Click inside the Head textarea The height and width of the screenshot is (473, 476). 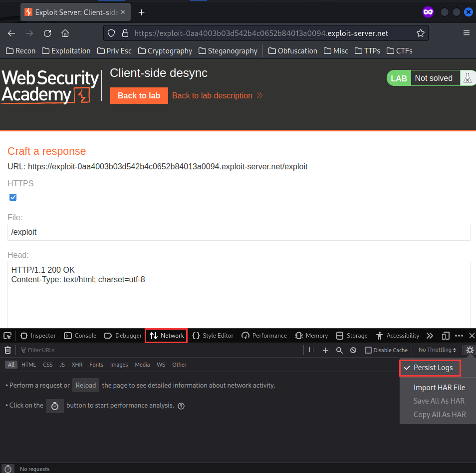(x=239, y=295)
